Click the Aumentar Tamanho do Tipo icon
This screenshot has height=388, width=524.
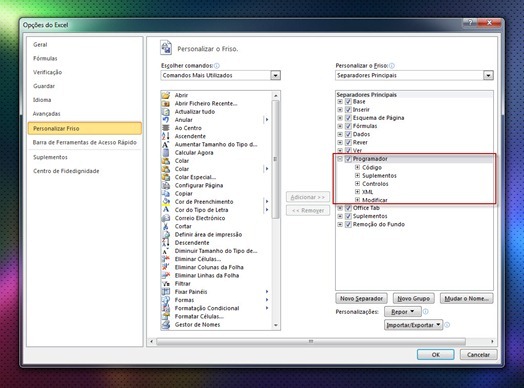[x=166, y=144]
